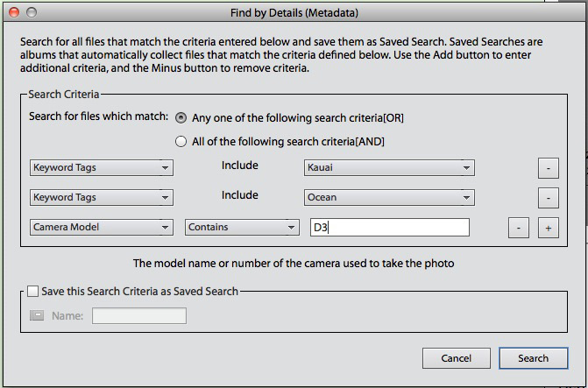Open the first Keyword Tags dropdown

point(102,167)
